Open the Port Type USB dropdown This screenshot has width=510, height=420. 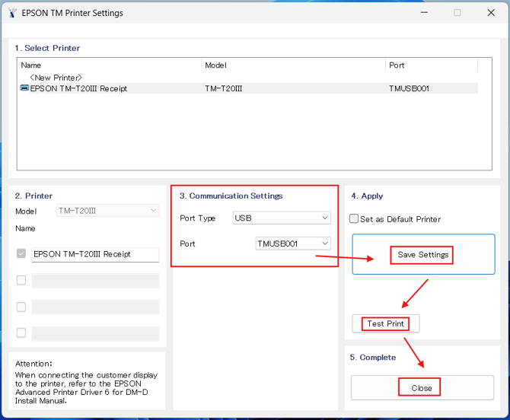(x=281, y=218)
